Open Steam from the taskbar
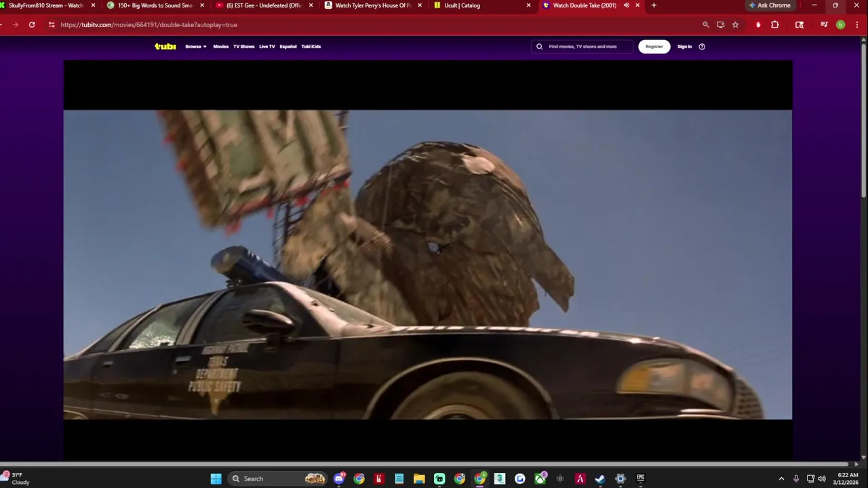 (600, 479)
